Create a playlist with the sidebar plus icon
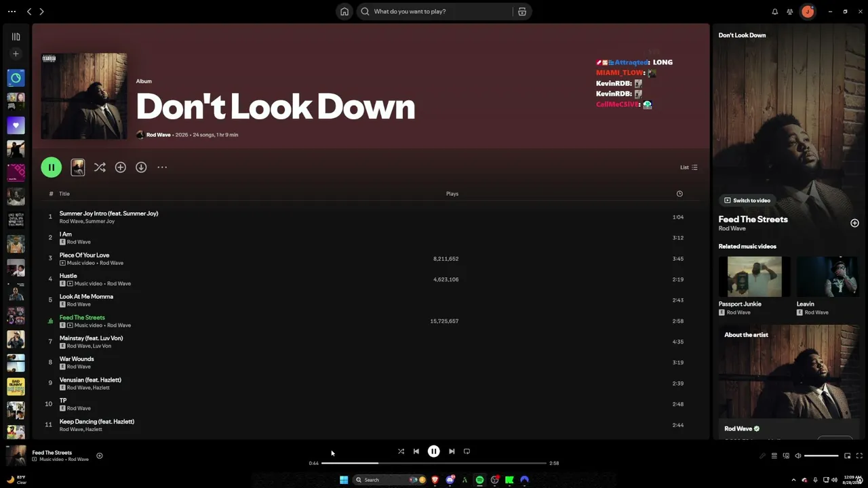The width and height of the screenshot is (868, 488). point(16,54)
